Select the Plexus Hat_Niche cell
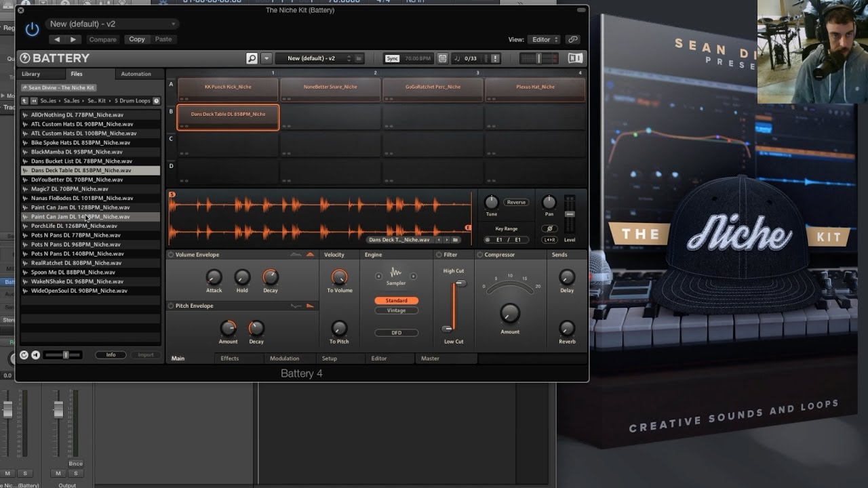 (535, 89)
